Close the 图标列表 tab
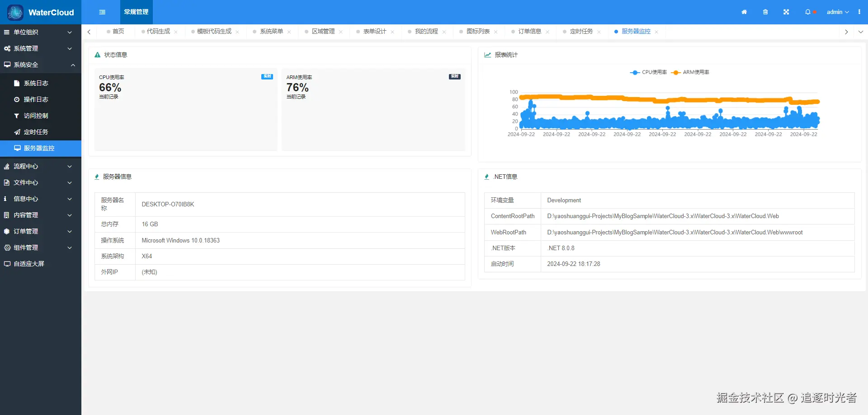The height and width of the screenshot is (415, 868). pyautogui.click(x=496, y=32)
